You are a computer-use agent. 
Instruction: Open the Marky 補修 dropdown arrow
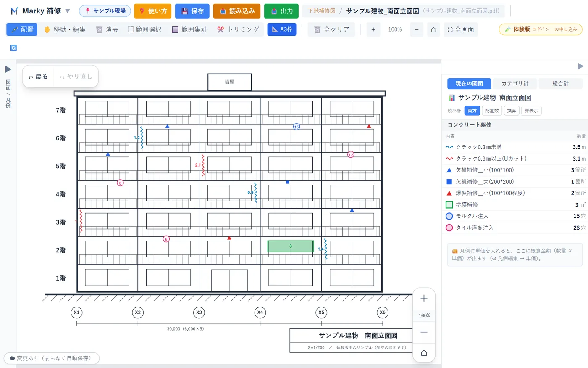(x=68, y=11)
